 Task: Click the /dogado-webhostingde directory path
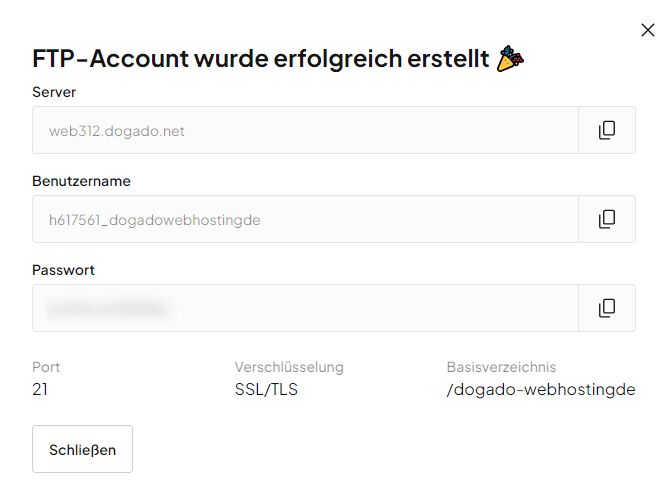pyautogui.click(x=541, y=389)
